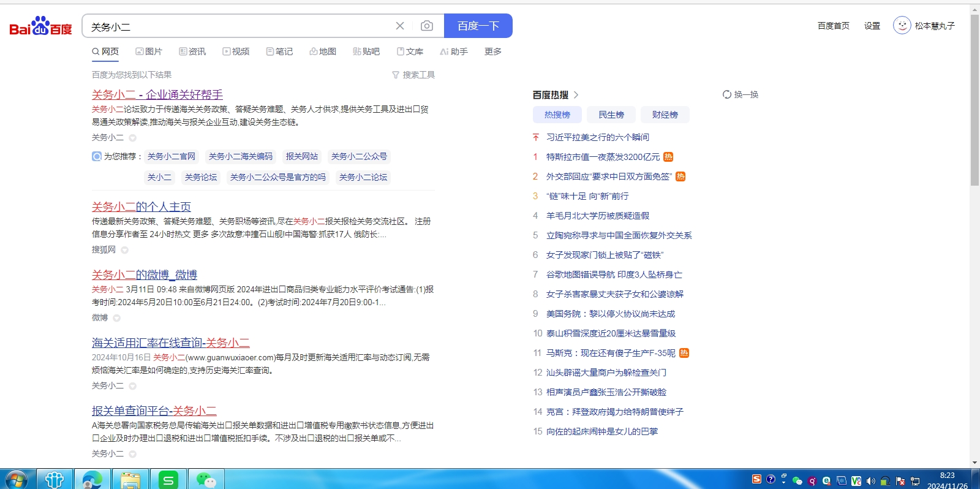Viewport: 980px width, 489px height.
Task: Open the 设置 menu
Action: coord(872,26)
